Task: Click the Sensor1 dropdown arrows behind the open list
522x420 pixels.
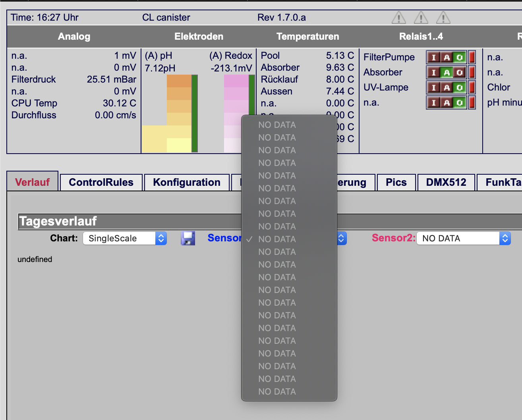Action: tap(342, 238)
